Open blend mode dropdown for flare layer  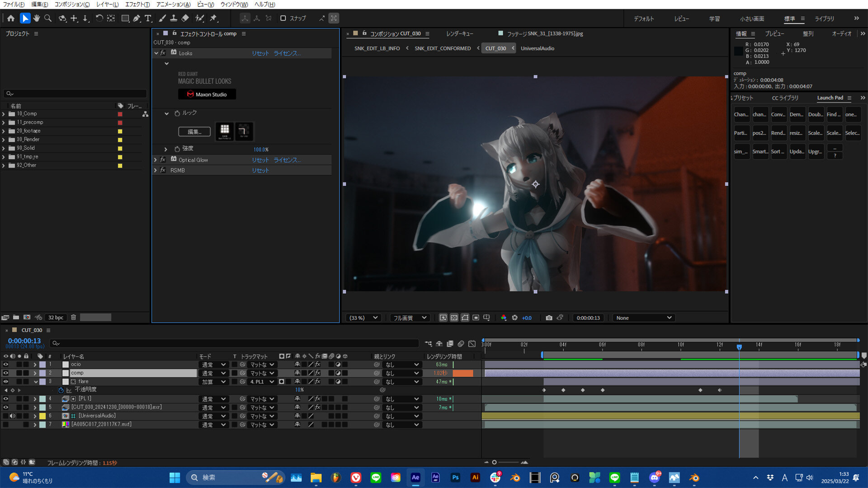pyautogui.click(x=214, y=382)
